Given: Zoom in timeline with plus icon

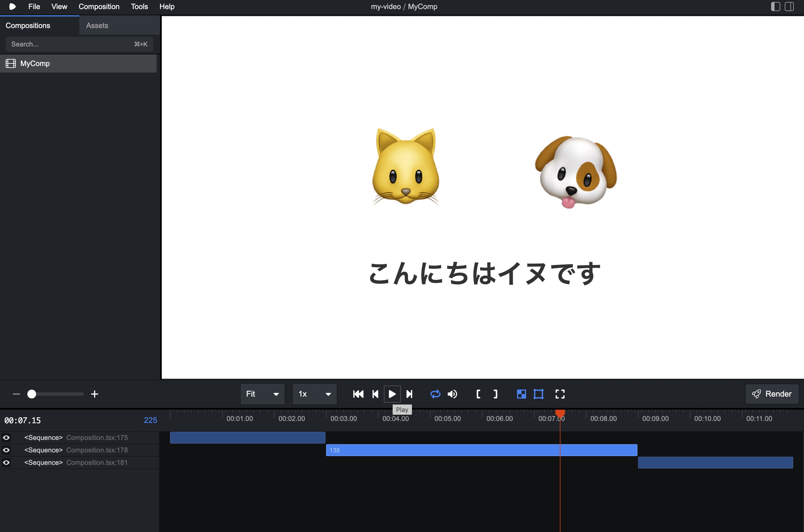Looking at the screenshot, I should point(95,394).
